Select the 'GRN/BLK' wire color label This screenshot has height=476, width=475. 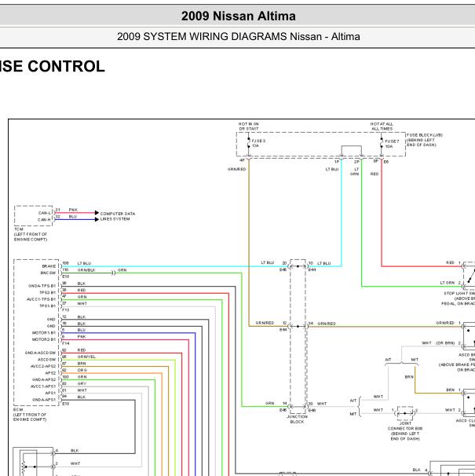coord(86,270)
